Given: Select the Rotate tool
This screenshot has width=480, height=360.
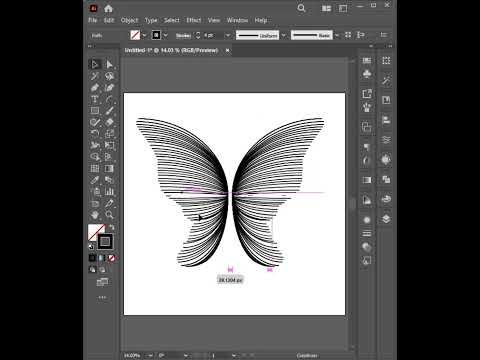Looking at the screenshot, I should [95, 133].
